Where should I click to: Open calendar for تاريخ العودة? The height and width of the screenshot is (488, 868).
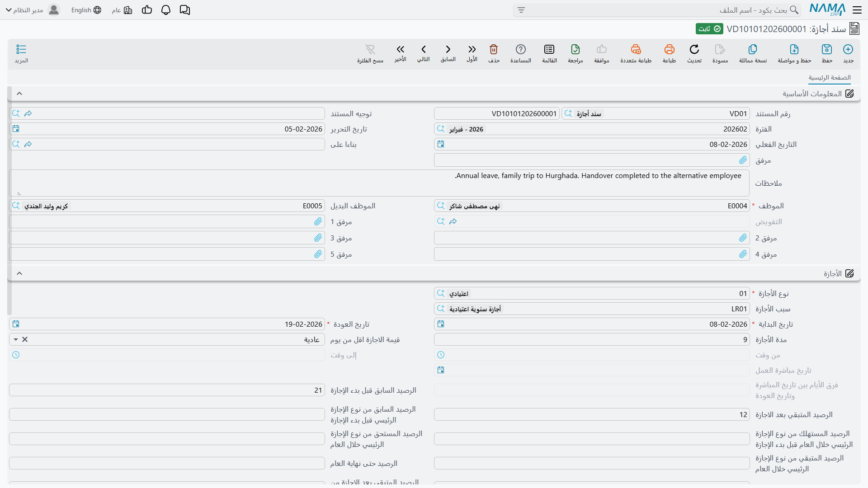point(16,324)
